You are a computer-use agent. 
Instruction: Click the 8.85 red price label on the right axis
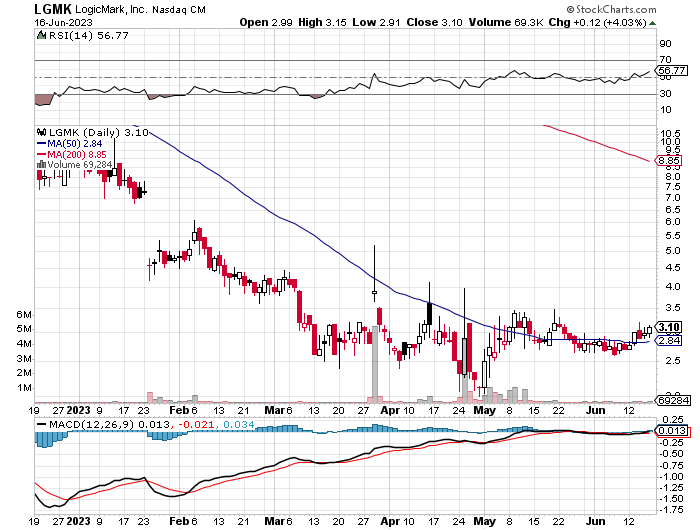pos(668,160)
